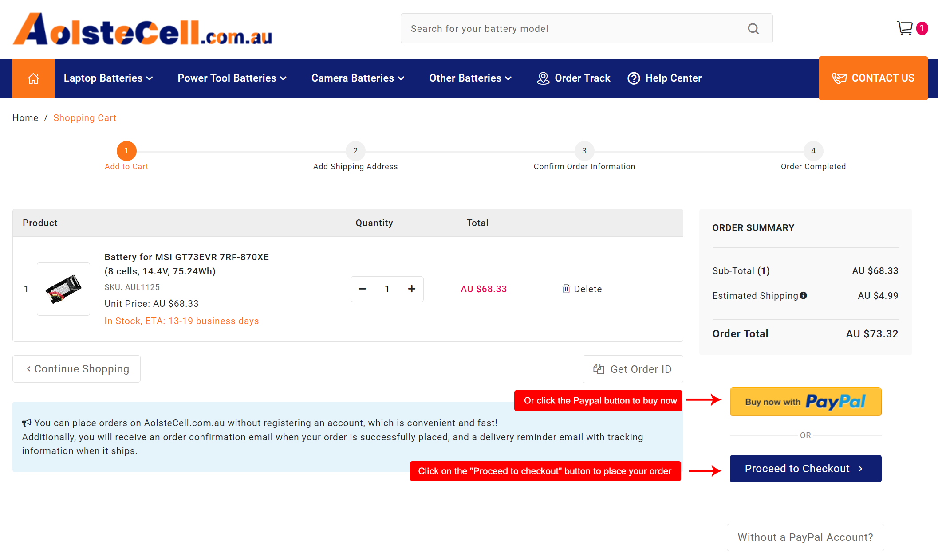The image size is (938, 560).
Task: Click the Continue Shopping button
Action: 77,369
